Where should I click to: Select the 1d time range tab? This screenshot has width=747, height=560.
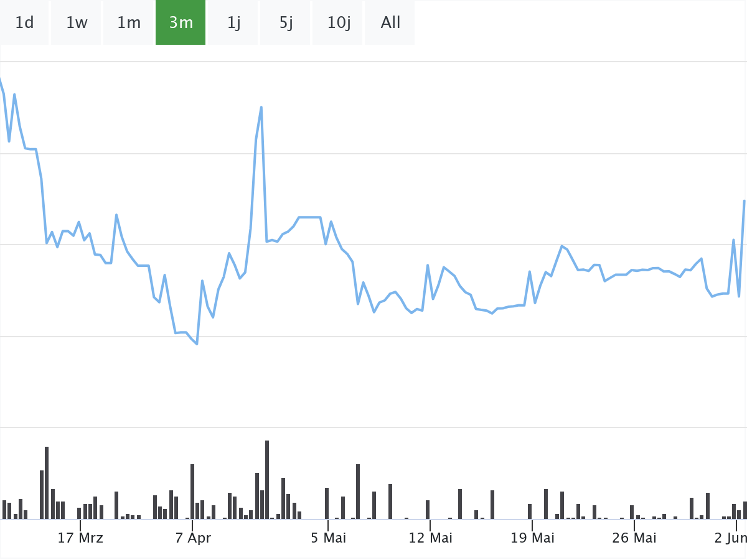24,23
